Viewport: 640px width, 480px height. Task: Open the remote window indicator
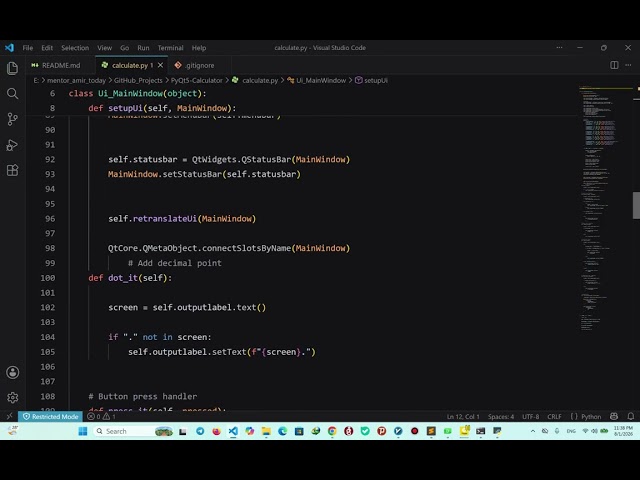click(x=9, y=417)
